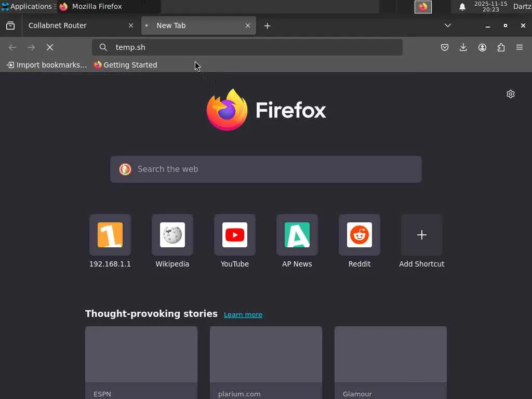
Task: Open the system notifications bell
Action: 462,7
